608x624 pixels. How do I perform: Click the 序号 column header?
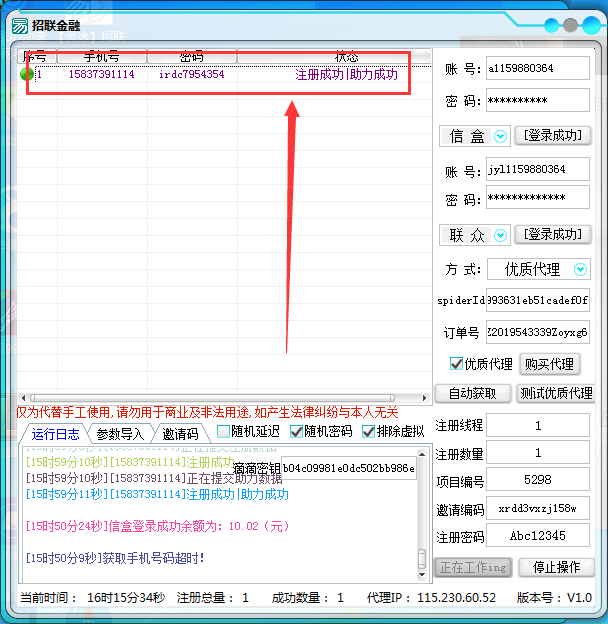coord(37,57)
